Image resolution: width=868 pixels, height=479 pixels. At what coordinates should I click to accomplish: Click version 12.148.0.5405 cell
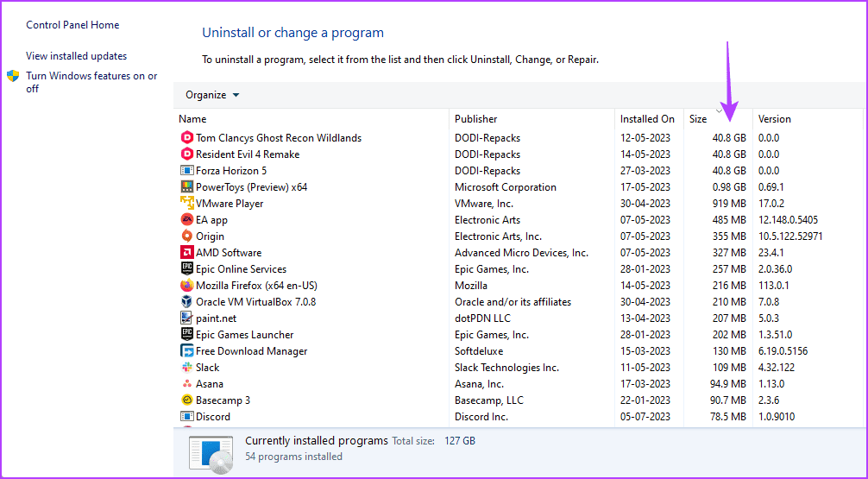[789, 220]
